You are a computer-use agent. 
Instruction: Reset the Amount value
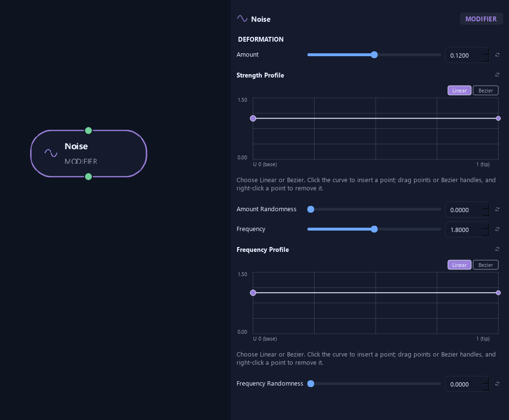pos(497,55)
